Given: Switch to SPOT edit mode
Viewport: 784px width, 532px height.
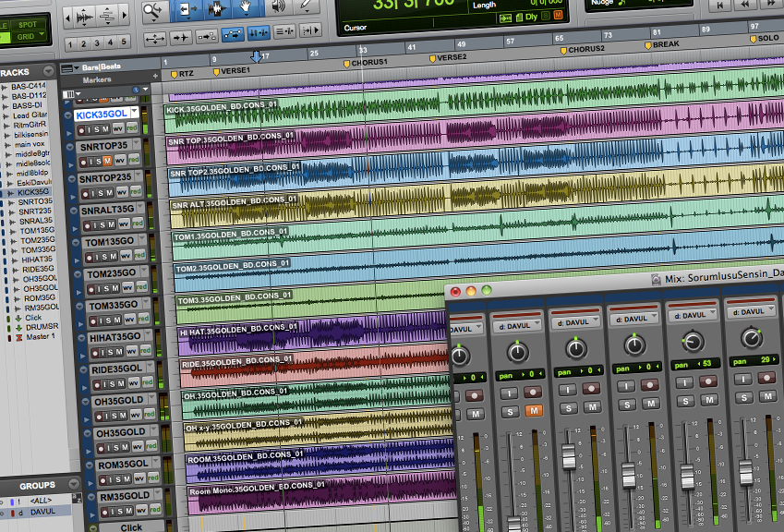Looking at the screenshot, I should tap(28, 25).
